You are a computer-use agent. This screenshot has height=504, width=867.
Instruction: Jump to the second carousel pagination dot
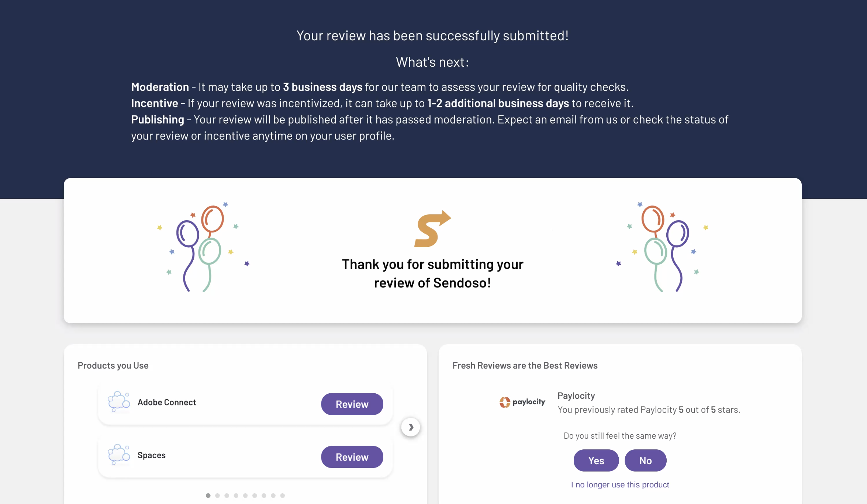pyautogui.click(x=217, y=496)
